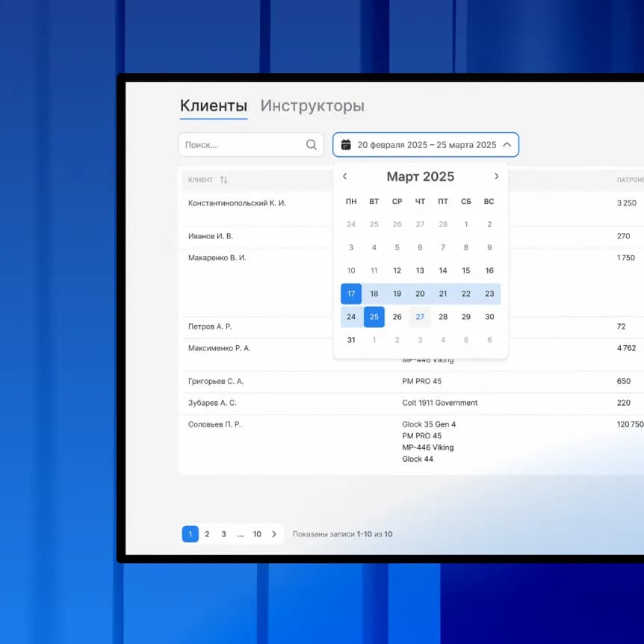Select March 17 in the calendar
Screen dimensions: 644x644
(351, 294)
